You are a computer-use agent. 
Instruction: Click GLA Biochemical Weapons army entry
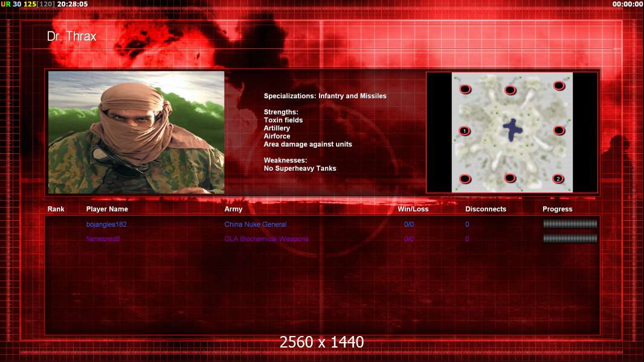click(x=266, y=238)
